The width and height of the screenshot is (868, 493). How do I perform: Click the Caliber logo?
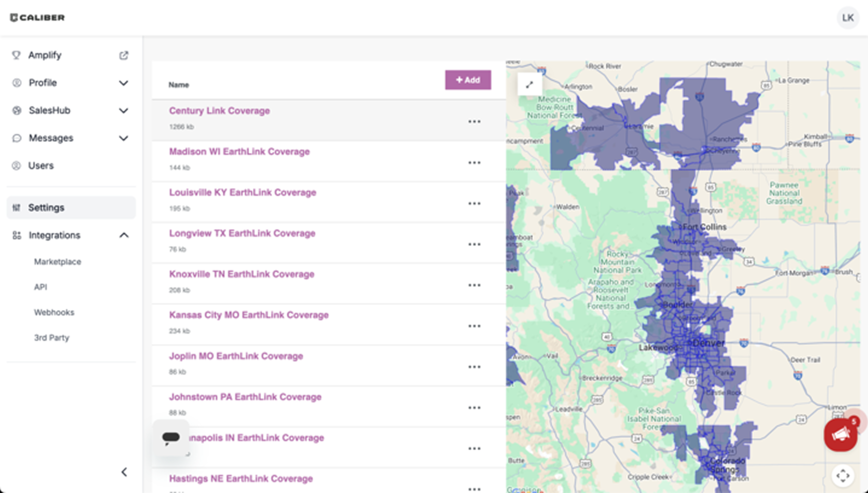pos(37,18)
